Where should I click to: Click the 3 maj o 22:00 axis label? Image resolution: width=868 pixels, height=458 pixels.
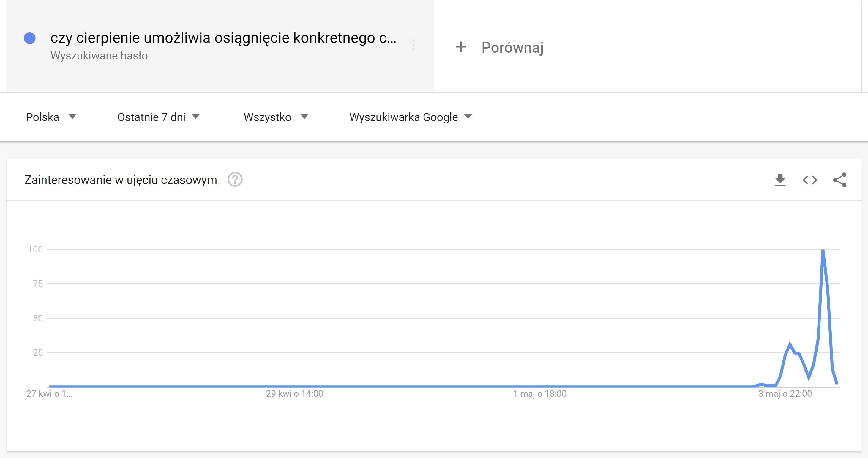coord(785,393)
